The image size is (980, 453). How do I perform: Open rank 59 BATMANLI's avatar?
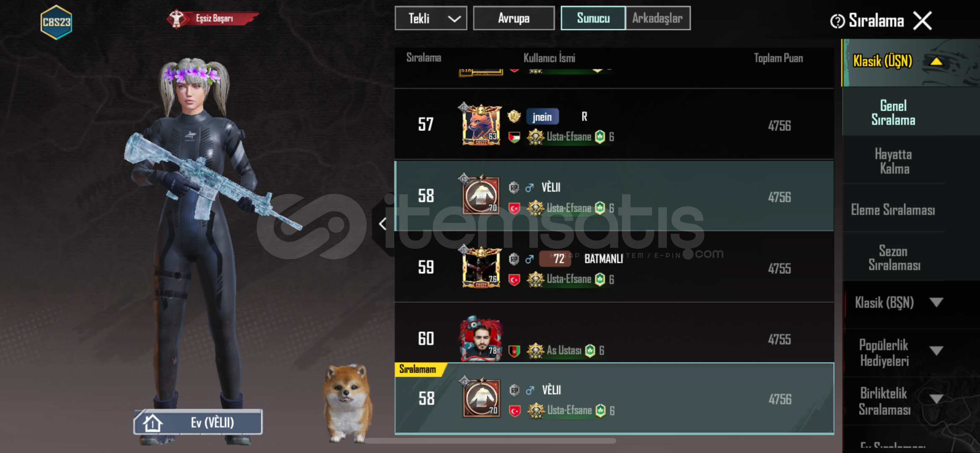[x=481, y=267]
